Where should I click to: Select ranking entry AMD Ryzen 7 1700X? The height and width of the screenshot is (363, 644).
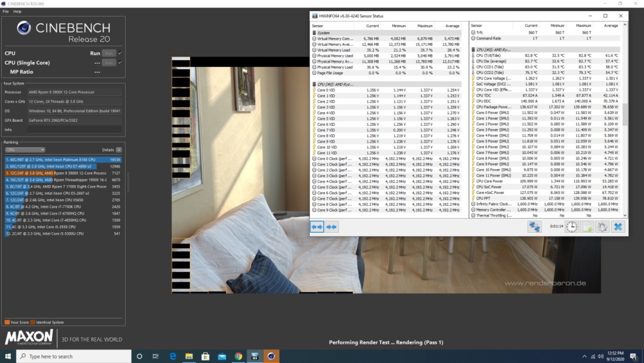point(63,186)
